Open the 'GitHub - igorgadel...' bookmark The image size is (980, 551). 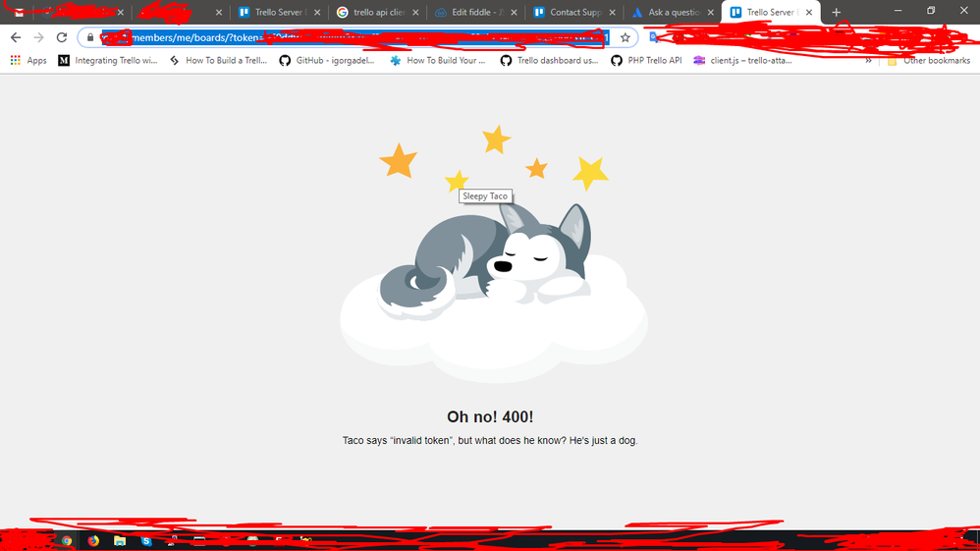(327, 60)
